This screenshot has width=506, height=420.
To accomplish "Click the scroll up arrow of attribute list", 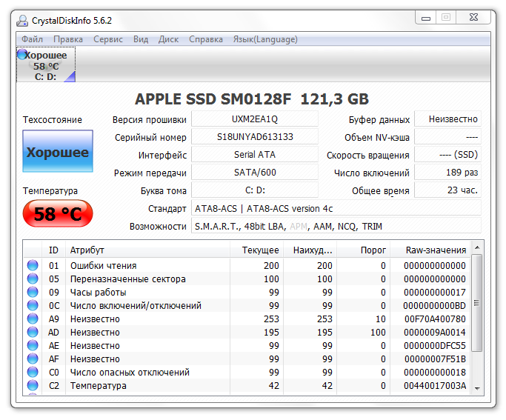I will point(477,247).
